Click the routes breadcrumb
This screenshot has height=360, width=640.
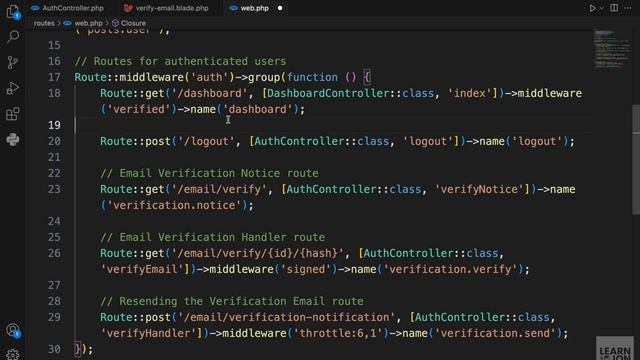click(x=44, y=23)
